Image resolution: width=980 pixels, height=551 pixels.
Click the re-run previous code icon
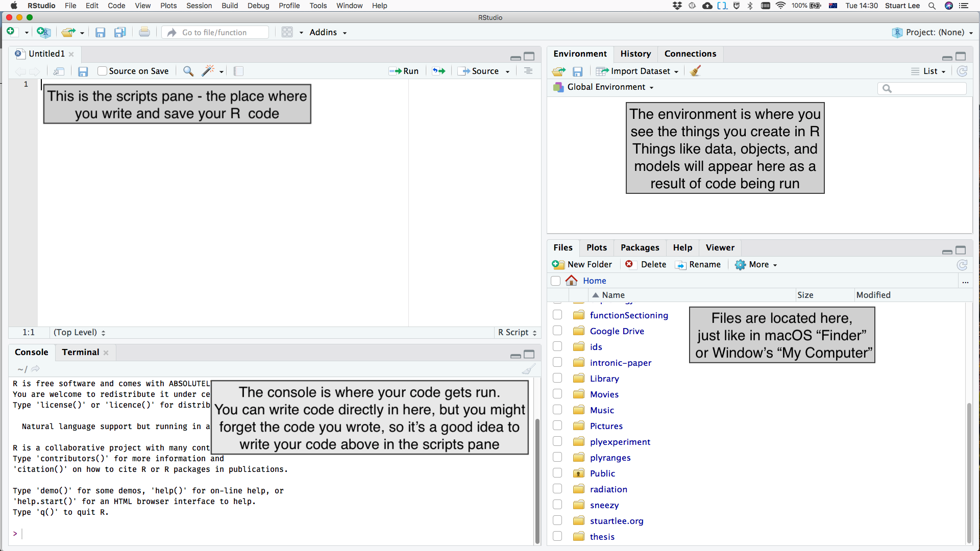(438, 71)
